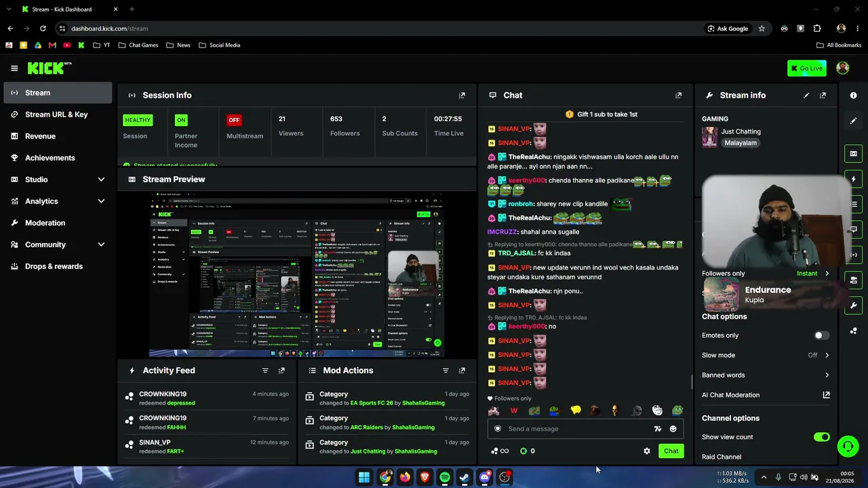Open Achievements in sidebar
Viewport: 868px width, 488px height.
(x=58, y=158)
